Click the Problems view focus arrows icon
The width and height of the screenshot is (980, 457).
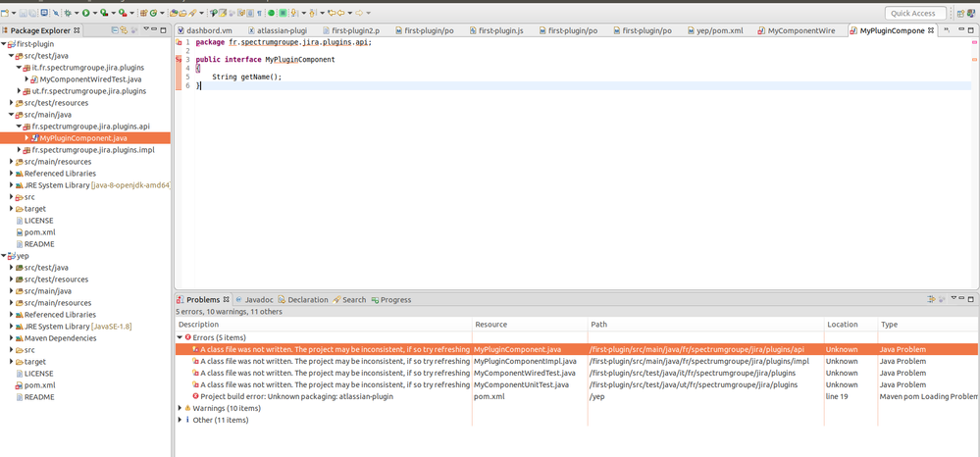click(x=931, y=299)
